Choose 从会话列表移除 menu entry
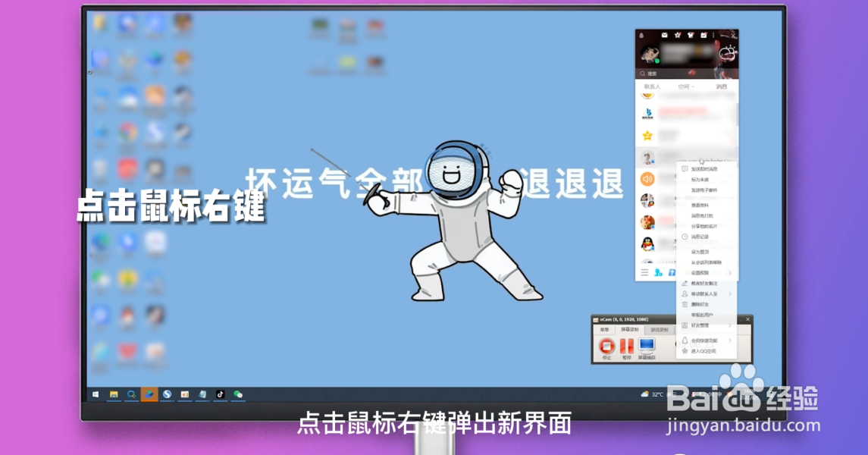The width and height of the screenshot is (868, 455). 707,262
